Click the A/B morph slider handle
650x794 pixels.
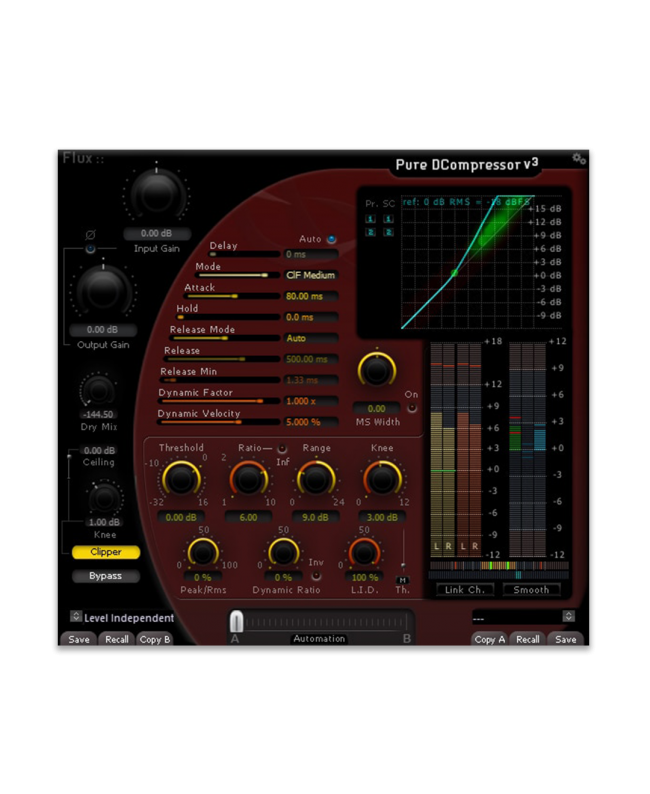[x=236, y=621]
